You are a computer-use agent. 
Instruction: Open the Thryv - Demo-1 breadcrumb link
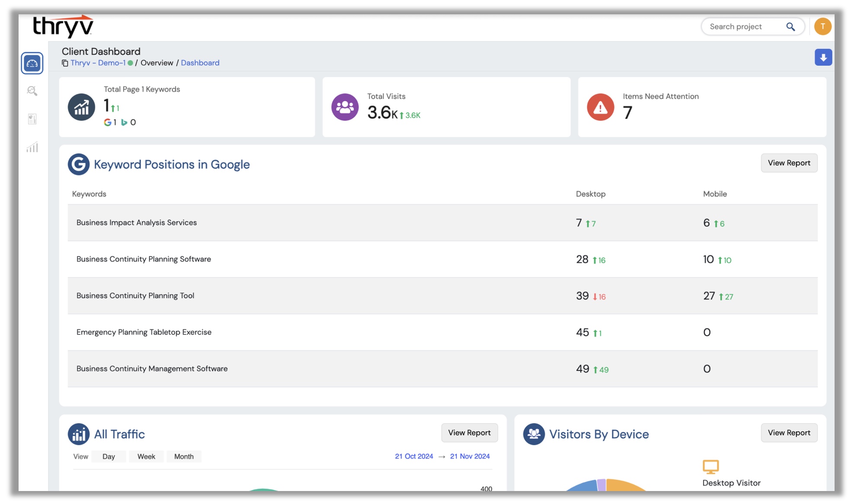(x=98, y=63)
